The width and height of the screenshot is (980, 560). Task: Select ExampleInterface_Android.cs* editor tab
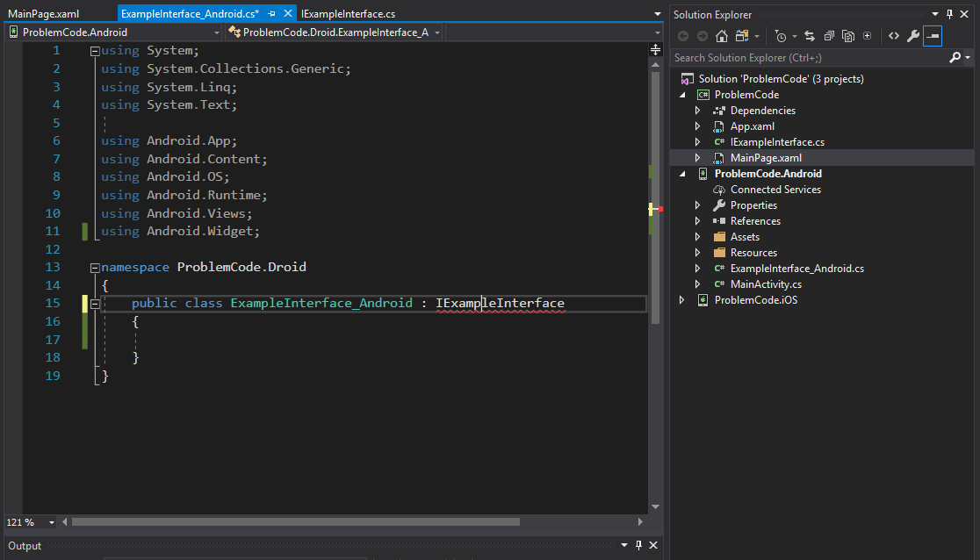click(190, 14)
